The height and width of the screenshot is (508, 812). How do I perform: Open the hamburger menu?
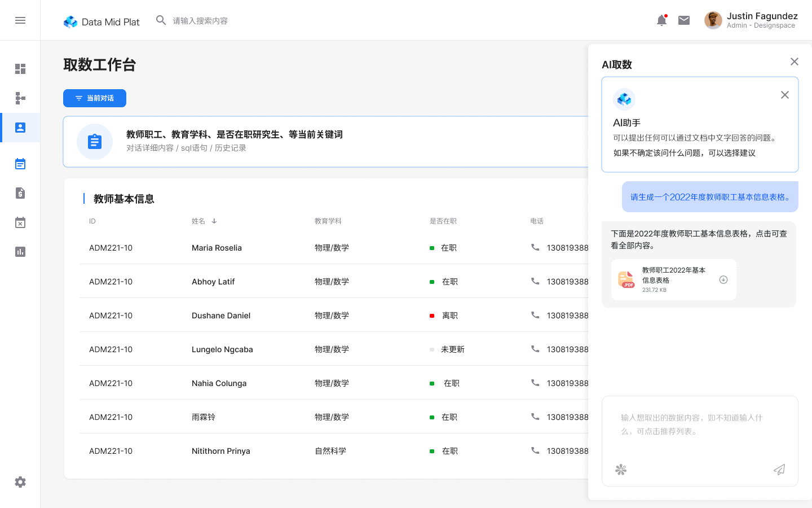tap(20, 20)
